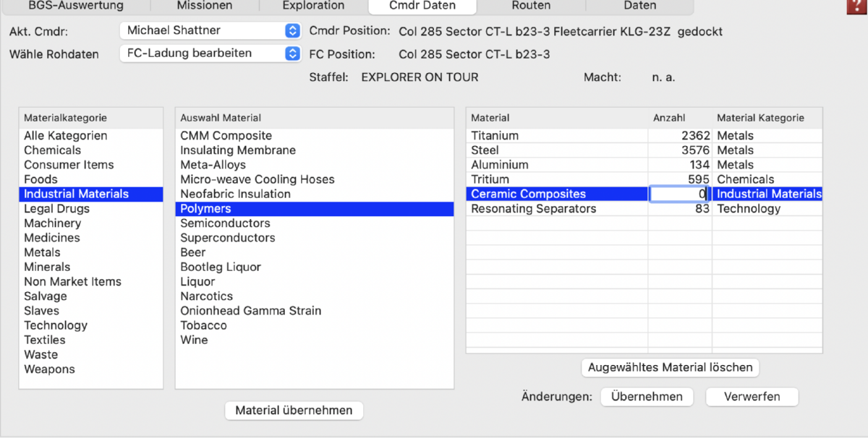The image size is (868, 438).
Task: Open the Routen tab
Action: coord(531,6)
